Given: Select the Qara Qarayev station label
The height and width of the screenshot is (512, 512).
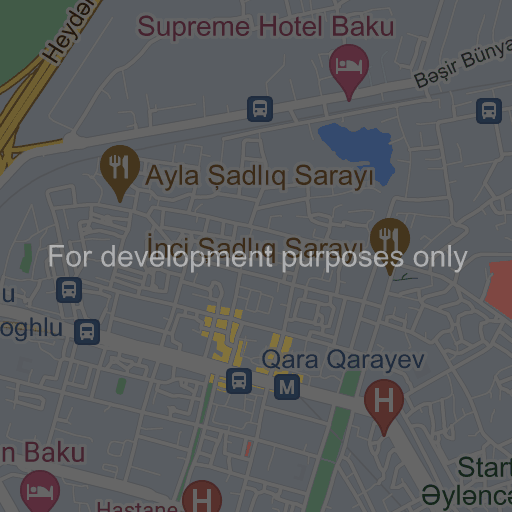Looking at the screenshot, I should 343,360.
